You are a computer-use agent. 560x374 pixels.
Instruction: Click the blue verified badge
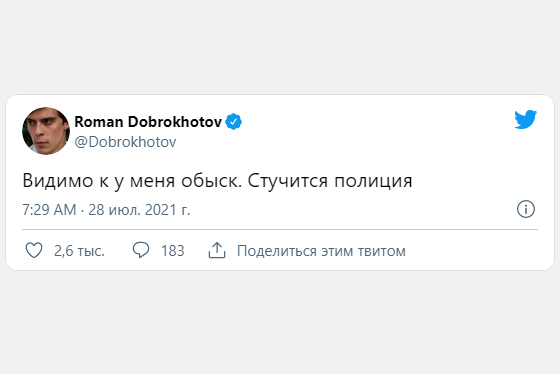click(x=234, y=122)
